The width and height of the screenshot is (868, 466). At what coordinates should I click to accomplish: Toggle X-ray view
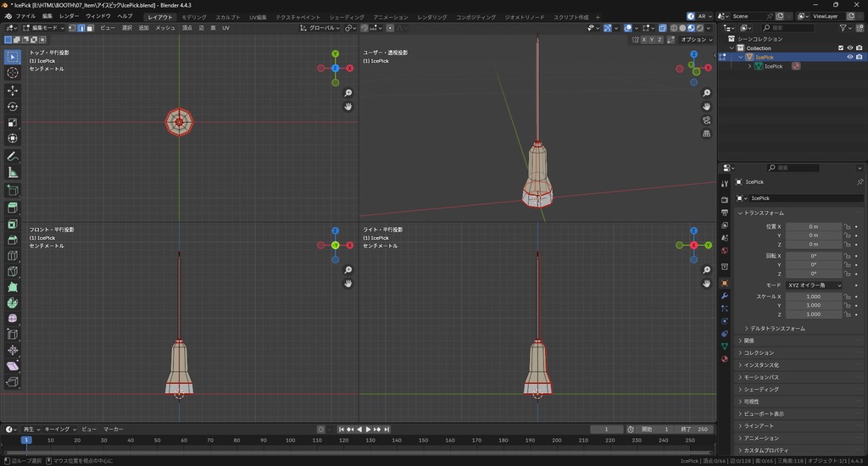tap(663, 28)
